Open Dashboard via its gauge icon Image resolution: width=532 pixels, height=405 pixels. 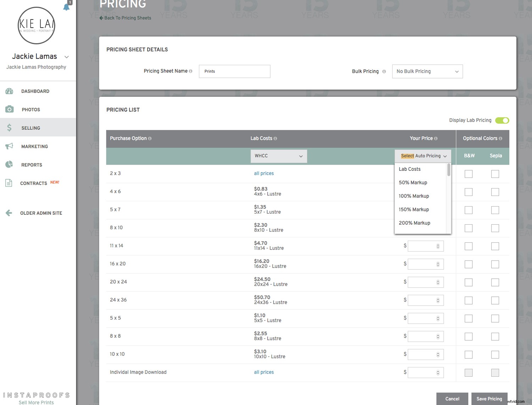click(x=9, y=91)
